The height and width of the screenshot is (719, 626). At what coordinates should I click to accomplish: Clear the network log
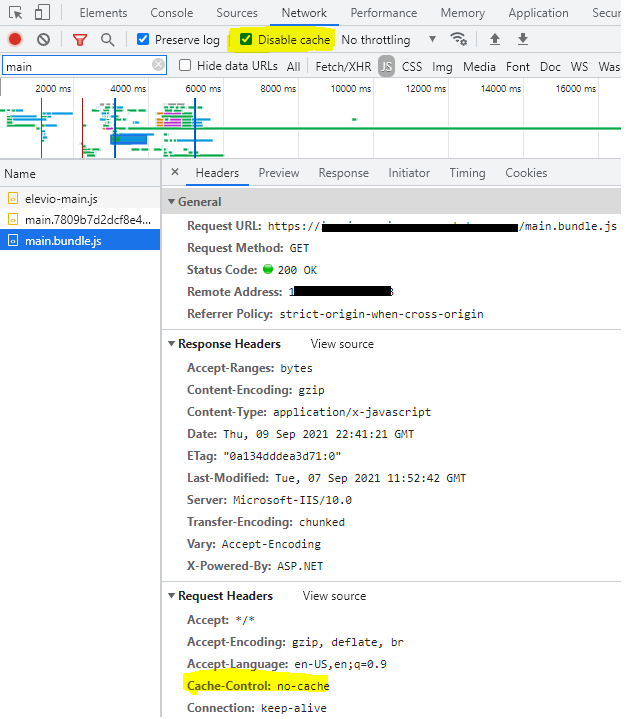coord(44,40)
